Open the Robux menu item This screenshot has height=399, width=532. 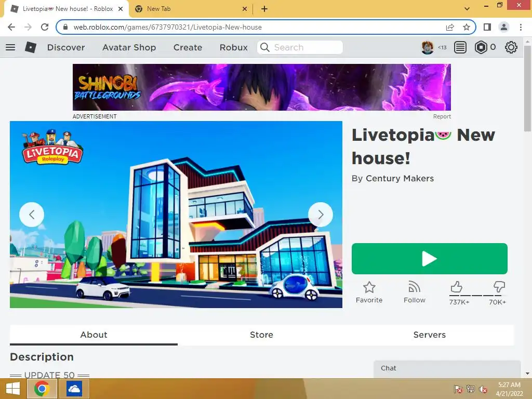[234, 47]
